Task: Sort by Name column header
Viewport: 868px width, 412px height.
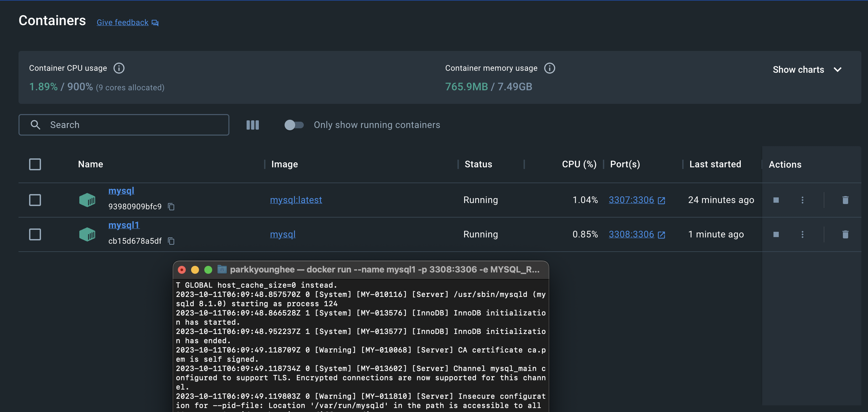Action: click(x=90, y=164)
